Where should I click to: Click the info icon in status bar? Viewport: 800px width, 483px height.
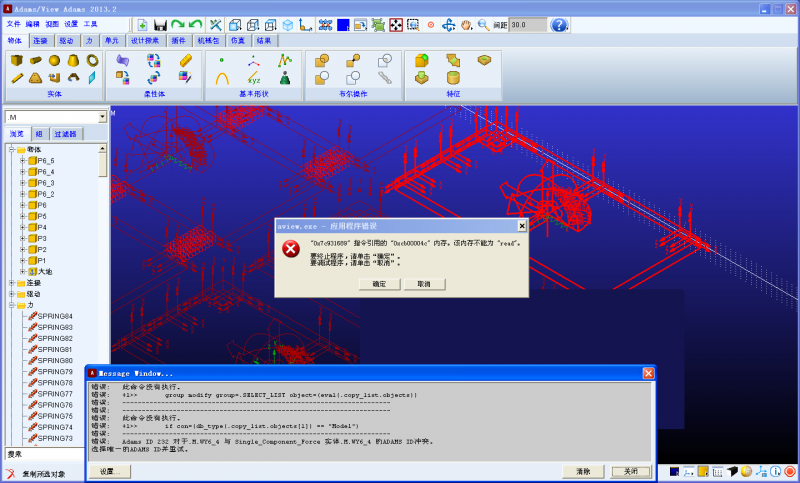776,471
